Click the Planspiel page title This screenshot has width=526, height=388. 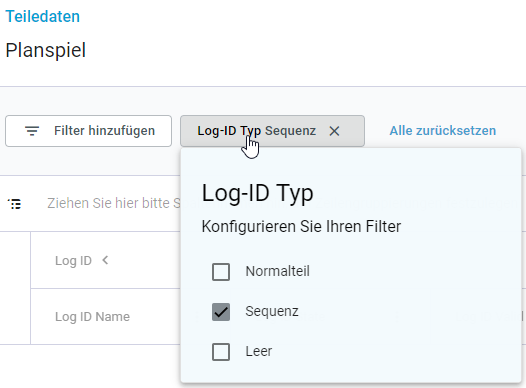click(x=46, y=50)
